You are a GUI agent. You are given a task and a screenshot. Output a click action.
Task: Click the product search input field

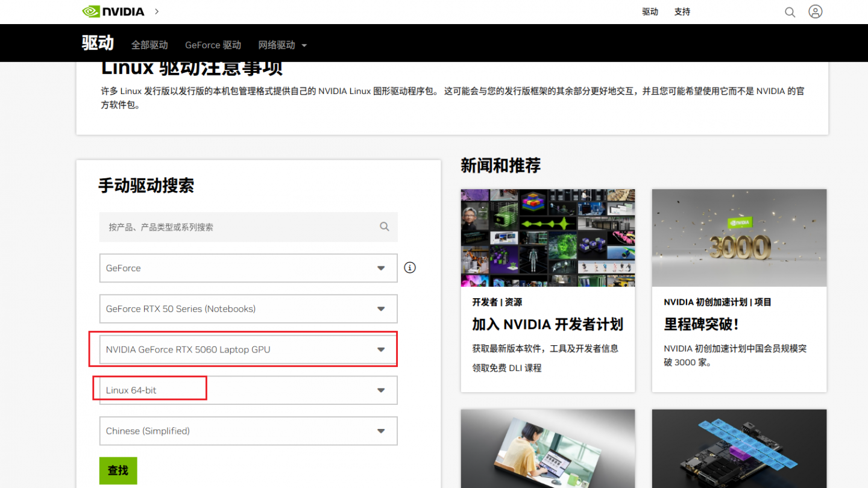pyautogui.click(x=241, y=227)
